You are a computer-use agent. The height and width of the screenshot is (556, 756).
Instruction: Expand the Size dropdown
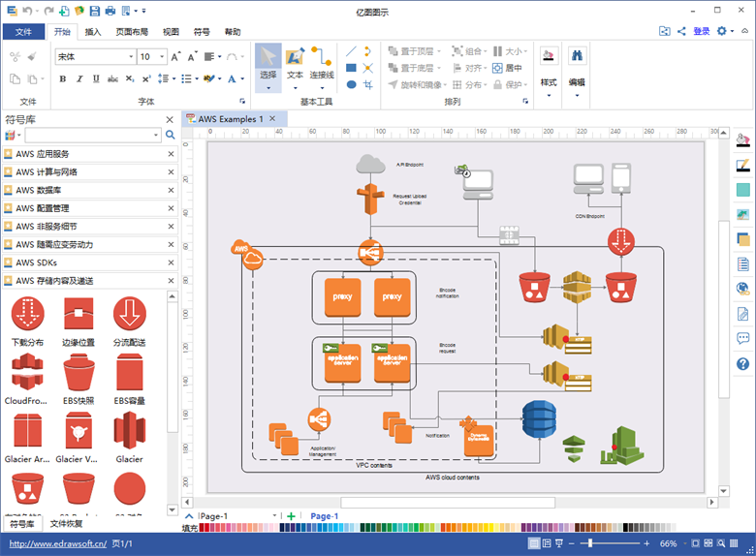tap(525, 51)
